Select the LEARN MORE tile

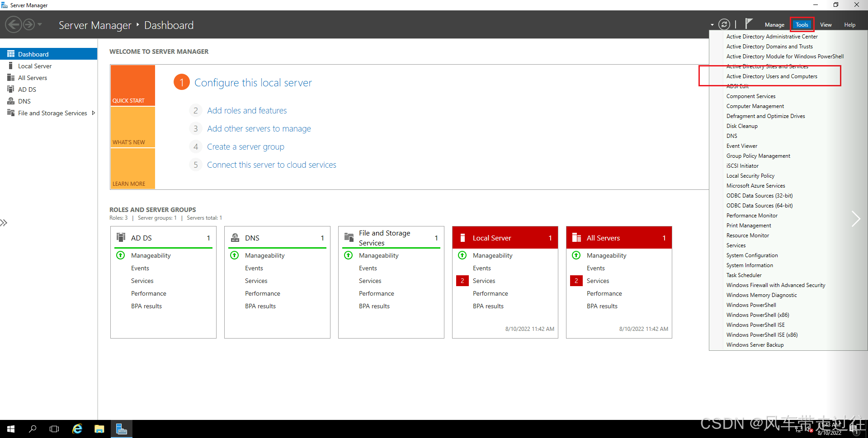coord(132,168)
